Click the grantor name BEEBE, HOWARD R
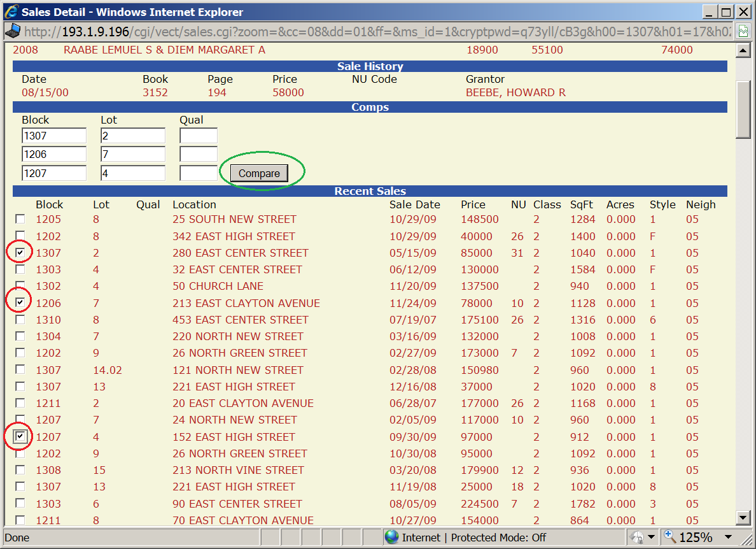The image size is (756, 549). pyautogui.click(x=515, y=92)
